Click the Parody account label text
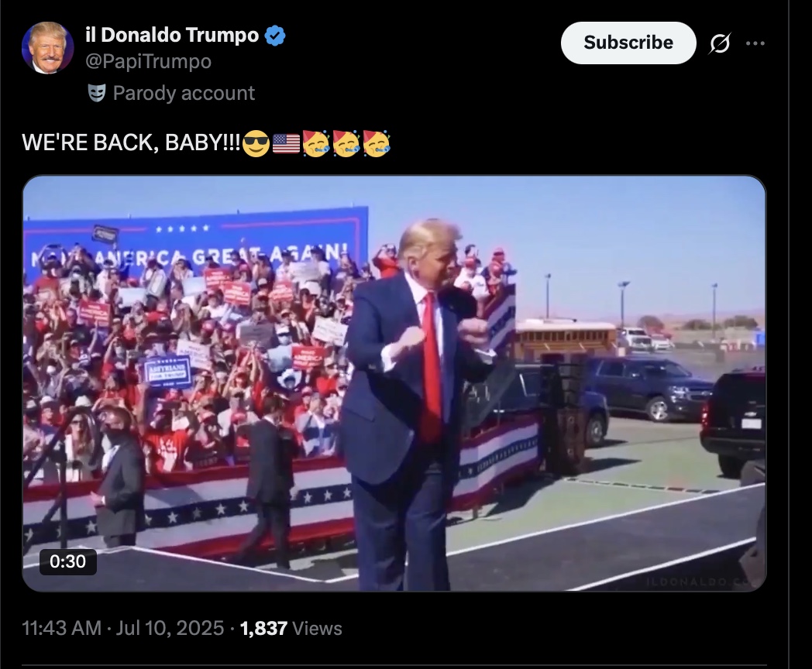This screenshot has width=812, height=669. (184, 93)
